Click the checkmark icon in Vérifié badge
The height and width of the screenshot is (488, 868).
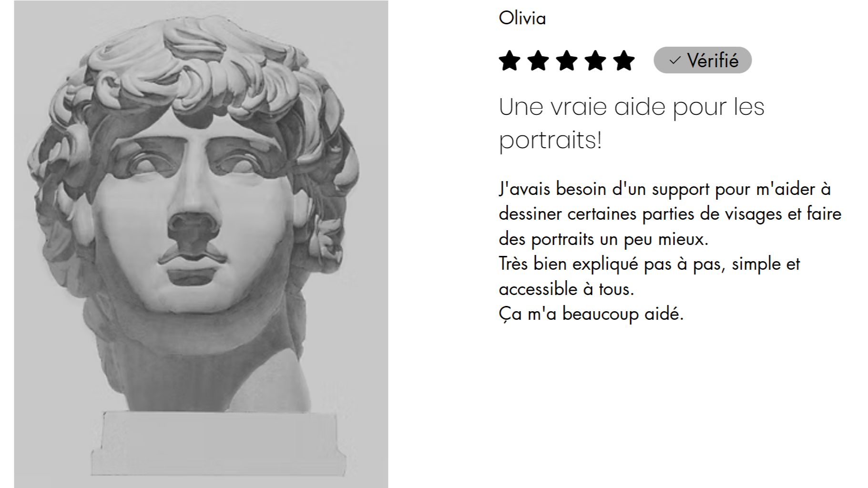point(674,61)
